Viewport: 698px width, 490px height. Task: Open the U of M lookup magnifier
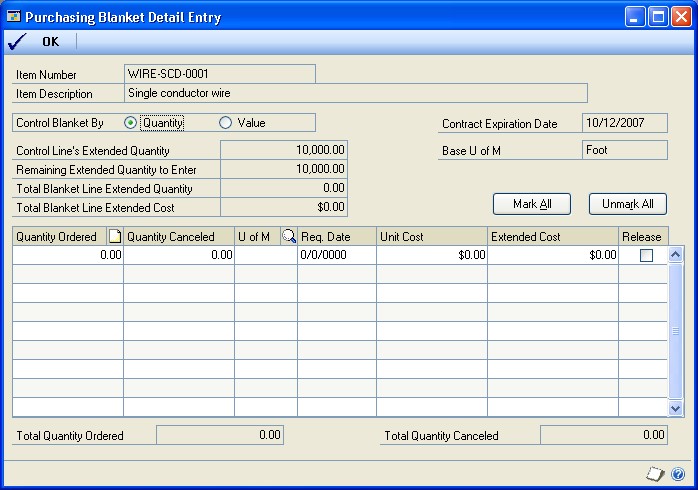coord(289,236)
